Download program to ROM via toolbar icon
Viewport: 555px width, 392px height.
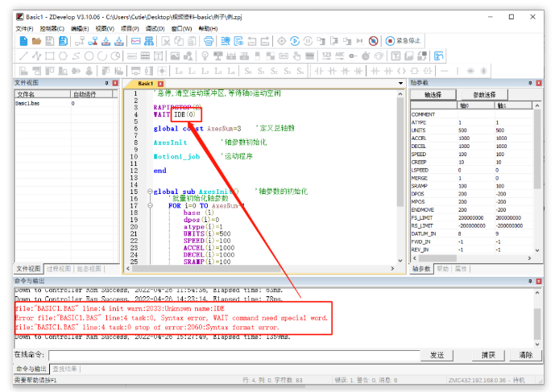[119, 41]
